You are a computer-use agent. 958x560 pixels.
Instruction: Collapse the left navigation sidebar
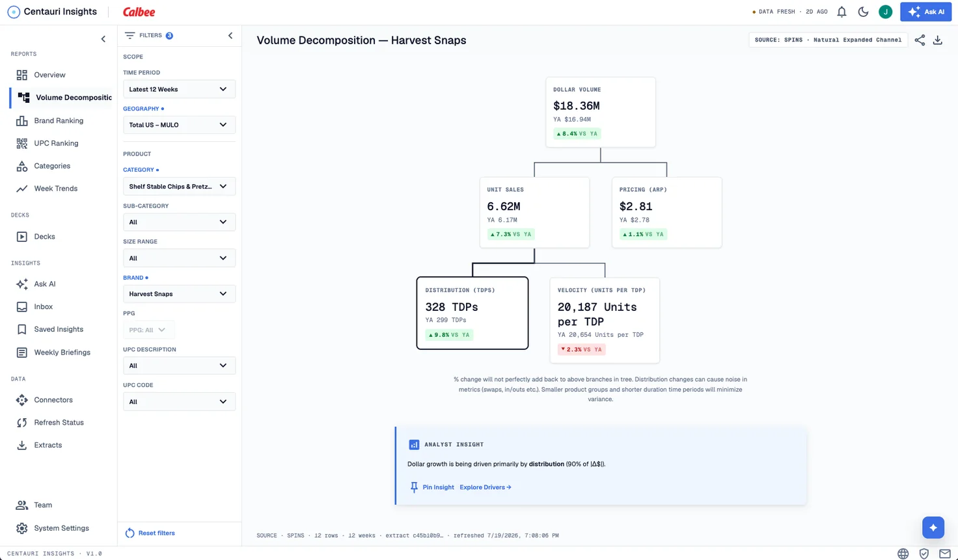pos(103,39)
